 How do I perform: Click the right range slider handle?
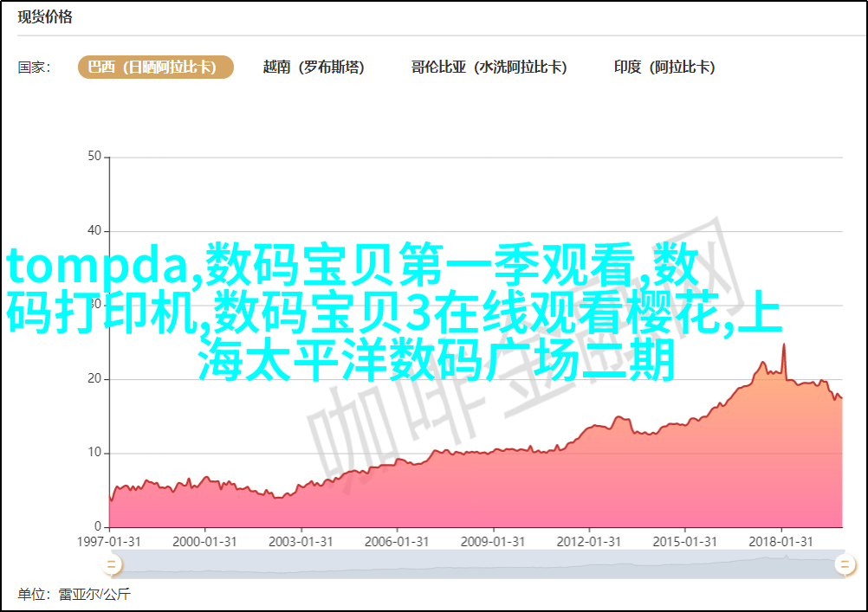845,565
